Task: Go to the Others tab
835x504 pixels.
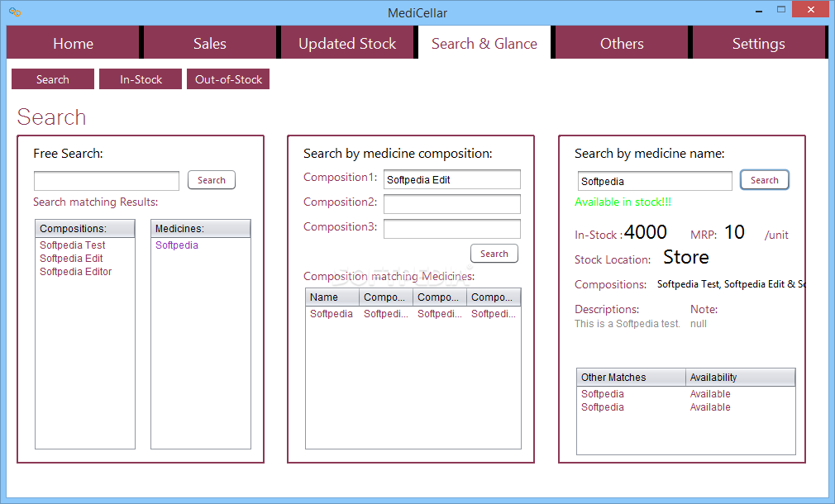Action: pos(622,43)
